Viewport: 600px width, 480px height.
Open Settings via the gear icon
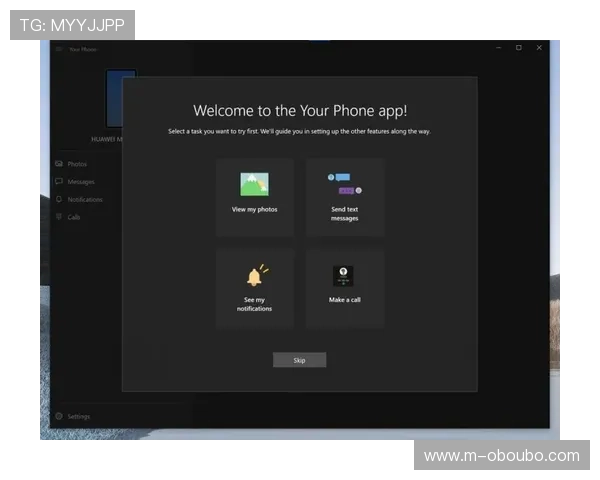click(x=59, y=416)
